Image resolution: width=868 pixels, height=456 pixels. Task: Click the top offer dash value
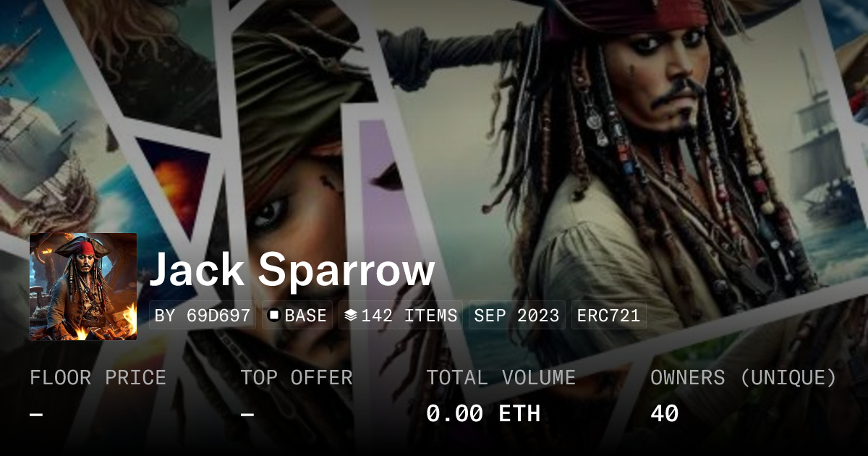pyautogui.click(x=247, y=414)
